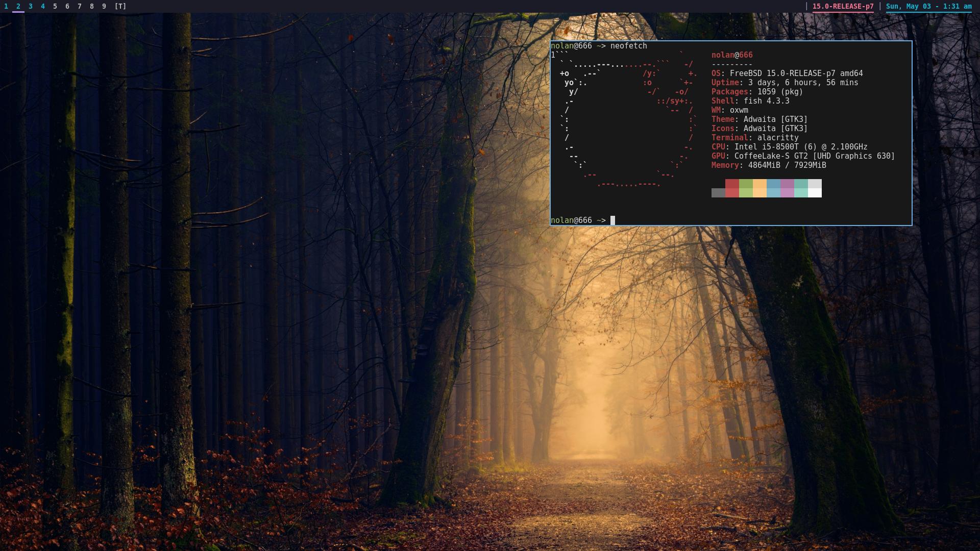Click the Icons line showing Adwaita
The image size is (980, 551).
(x=759, y=129)
